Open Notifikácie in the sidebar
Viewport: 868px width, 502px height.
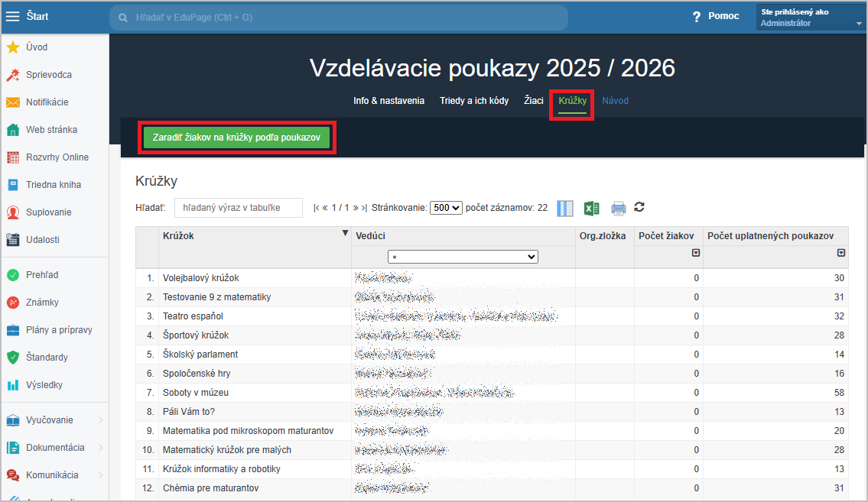coord(47,102)
